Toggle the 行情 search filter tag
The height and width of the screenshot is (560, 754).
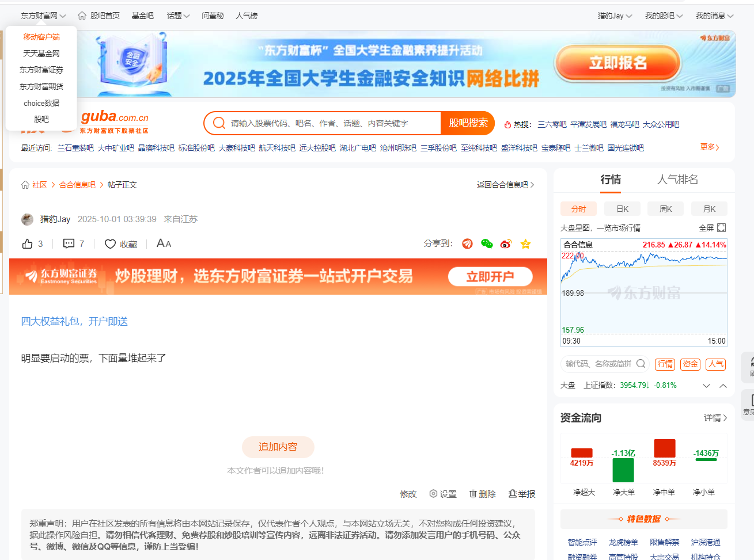click(x=665, y=364)
